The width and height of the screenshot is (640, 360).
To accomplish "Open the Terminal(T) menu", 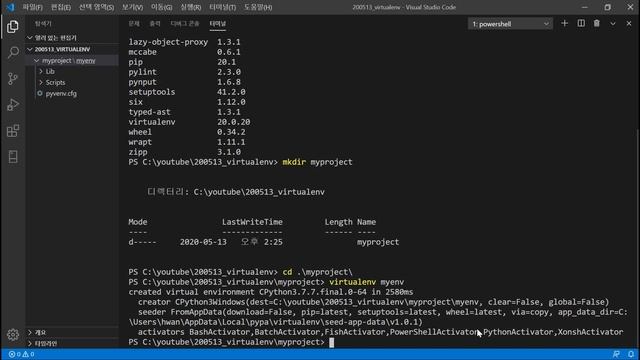I will (x=222, y=7).
